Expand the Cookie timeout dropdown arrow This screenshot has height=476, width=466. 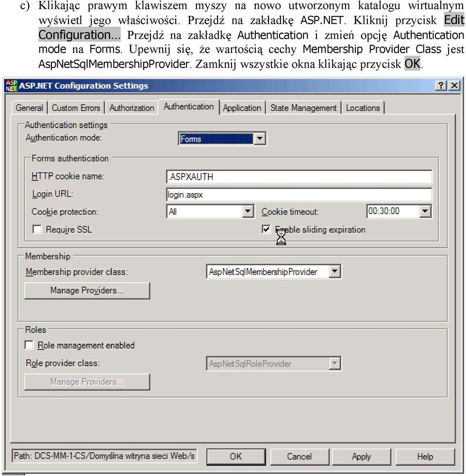pyautogui.click(x=425, y=211)
